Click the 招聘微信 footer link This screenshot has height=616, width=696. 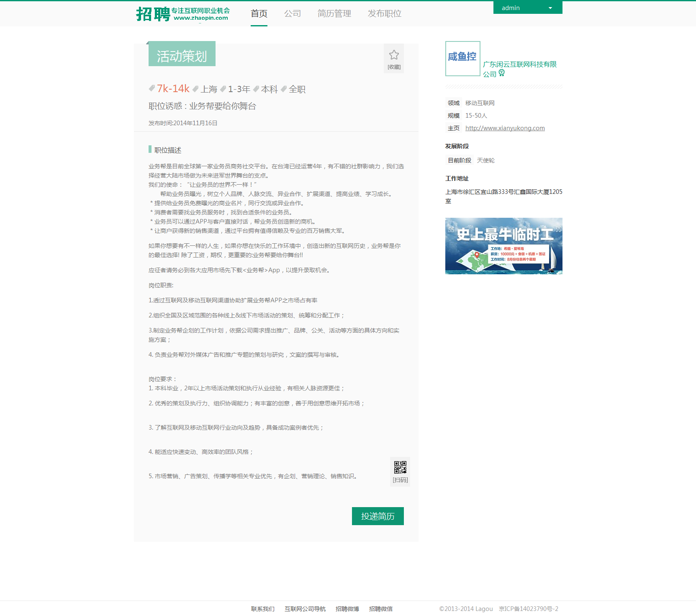pyautogui.click(x=380, y=609)
